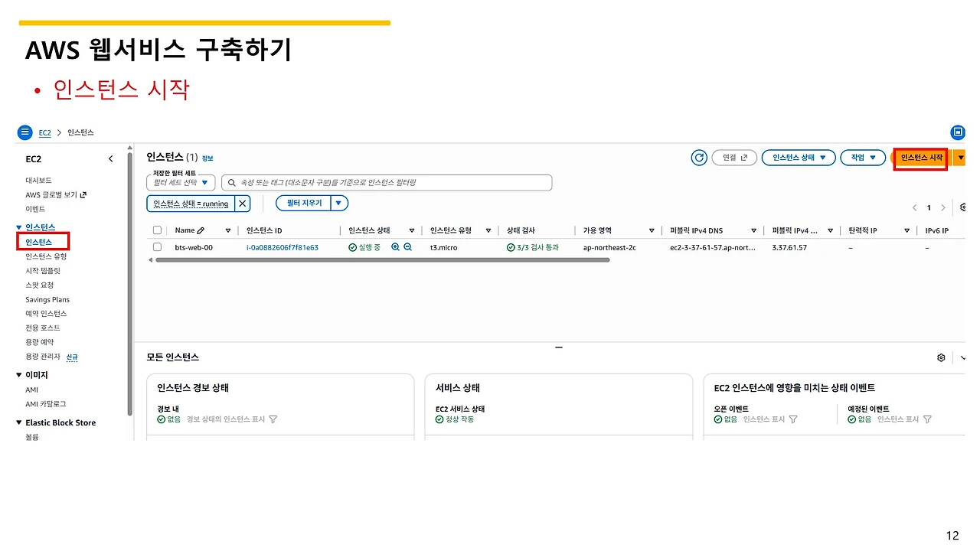The width and height of the screenshot is (980, 551).
Task: Zoom in on instance status filter
Action: click(395, 247)
